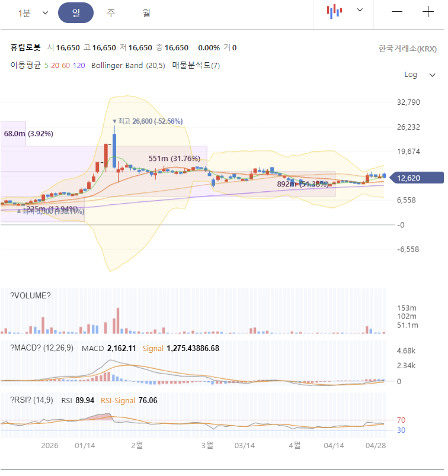Click the ?MACD? (12,26,9) indicator label
This screenshot has width=448, height=476.
coord(42,348)
